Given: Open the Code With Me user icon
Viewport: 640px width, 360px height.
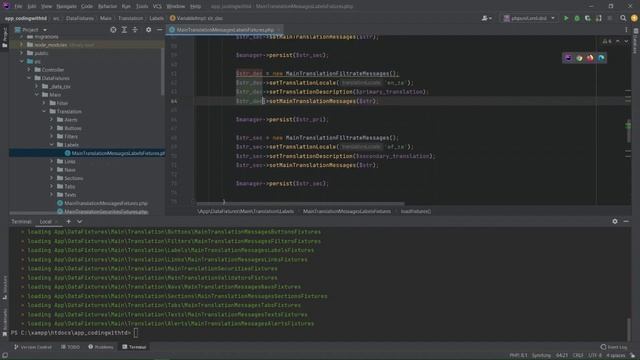Looking at the screenshot, I should coord(486,18).
